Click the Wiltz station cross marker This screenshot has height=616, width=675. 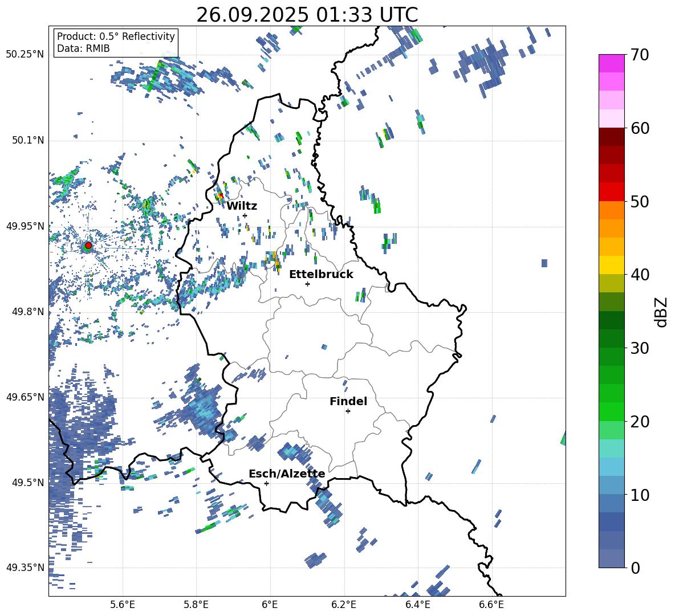245,215
